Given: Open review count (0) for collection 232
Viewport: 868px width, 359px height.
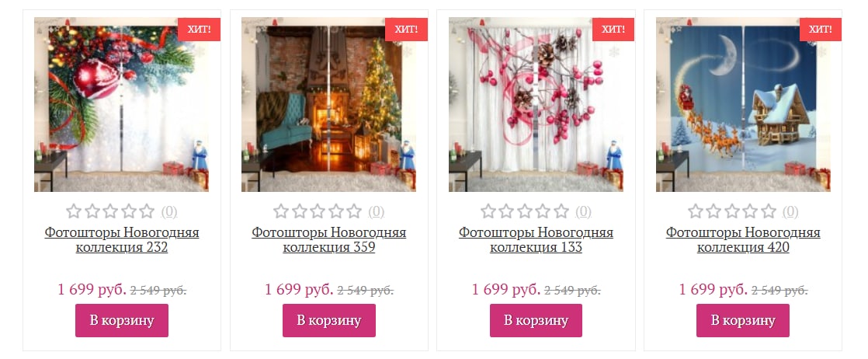Looking at the screenshot, I should [169, 211].
